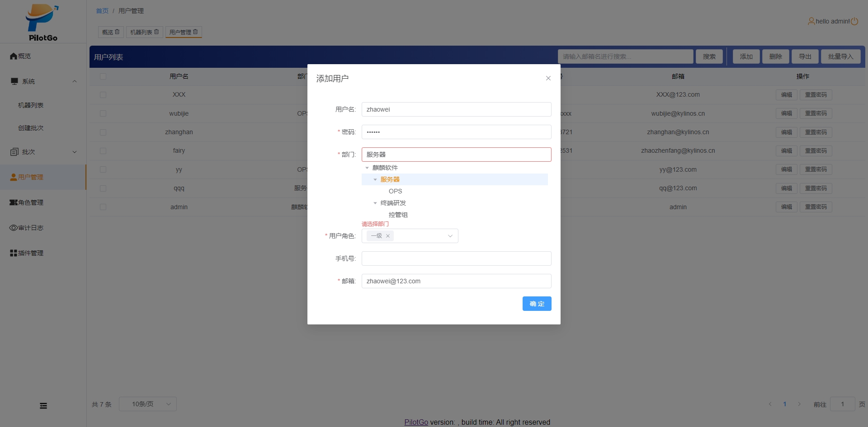The width and height of the screenshot is (868, 427).
Task: Click the power logout icon beside hello admin
Action: click(x=854, y=21)
